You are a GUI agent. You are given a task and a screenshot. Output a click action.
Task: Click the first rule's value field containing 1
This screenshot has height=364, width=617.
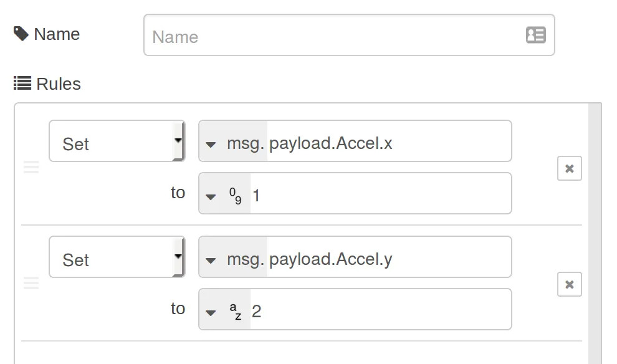380,194
